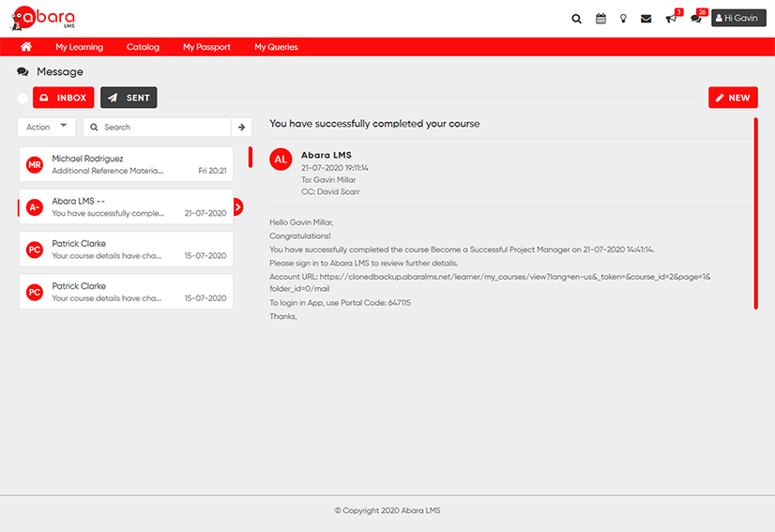Screen dimensions: 775x532
Task: Click the AL sender avatar
Action: 281,160
